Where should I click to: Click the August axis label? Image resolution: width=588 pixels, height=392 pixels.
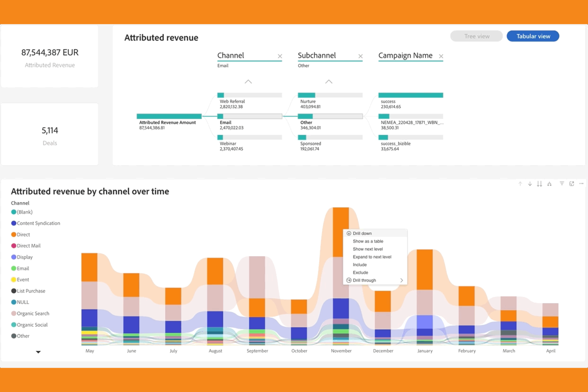(x=215, y=351)
